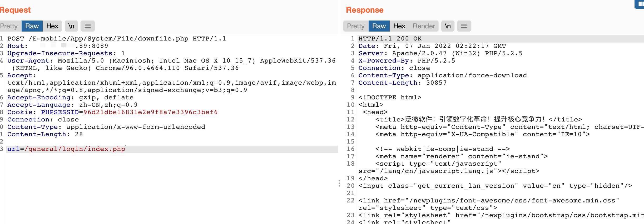Click the X-Powered-By: PHP/5.2.5 header
644x224 pixels.
(407, 61)
